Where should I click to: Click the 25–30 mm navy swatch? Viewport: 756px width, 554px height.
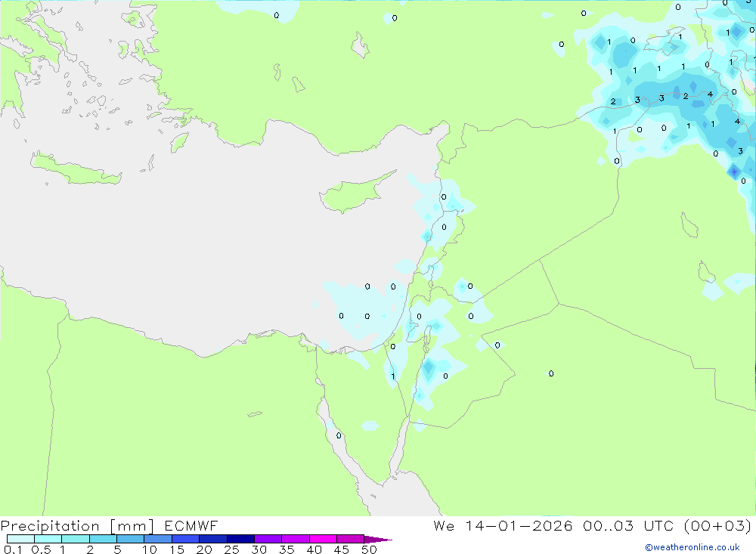click(240, 539)
